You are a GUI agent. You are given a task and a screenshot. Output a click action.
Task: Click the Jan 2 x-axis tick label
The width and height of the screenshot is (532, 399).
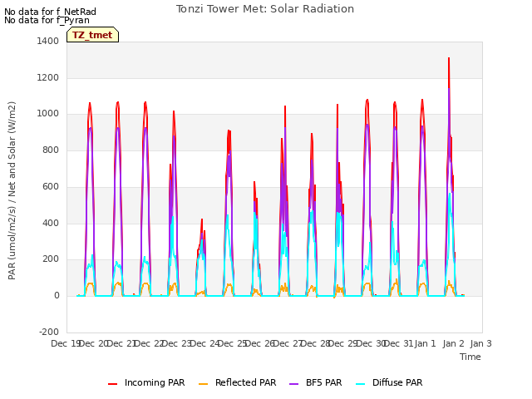(453, 343)
